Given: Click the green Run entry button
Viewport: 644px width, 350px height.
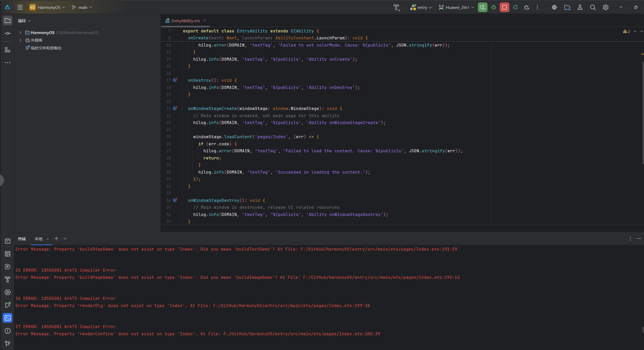Looking at the screenshot, I should (482, 7).
